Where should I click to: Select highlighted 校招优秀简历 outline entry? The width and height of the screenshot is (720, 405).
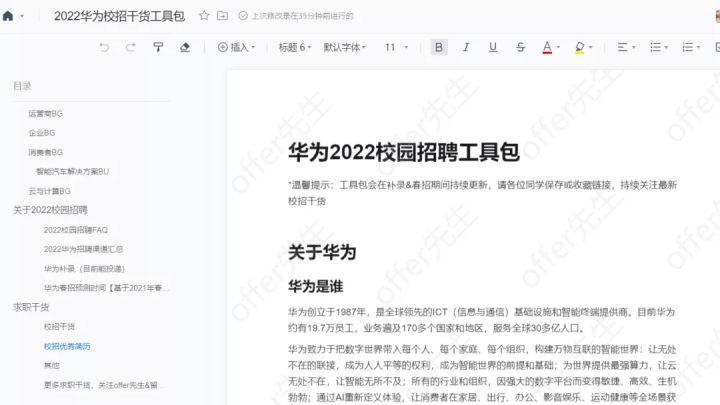(67, 346)
